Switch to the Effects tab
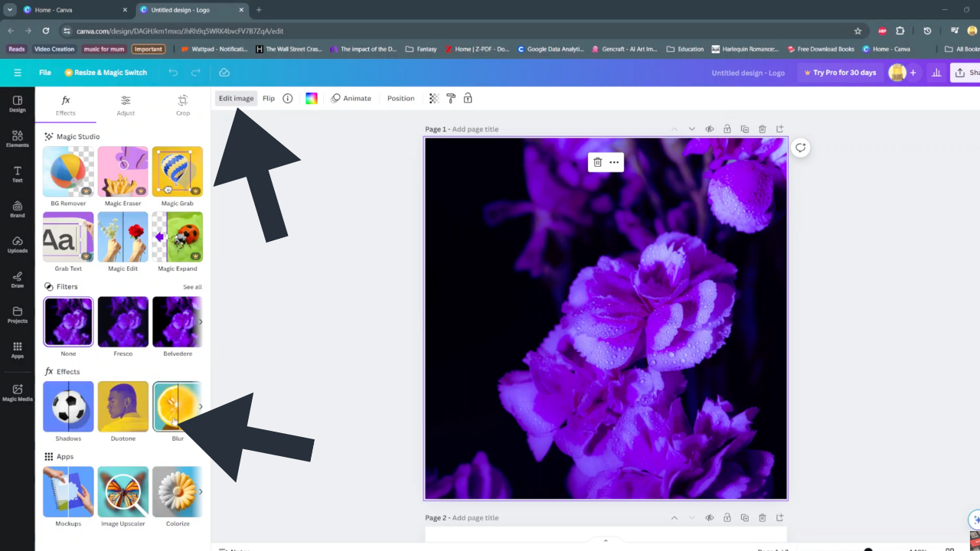This screenshot has height=551, width=980. (66, 106)
